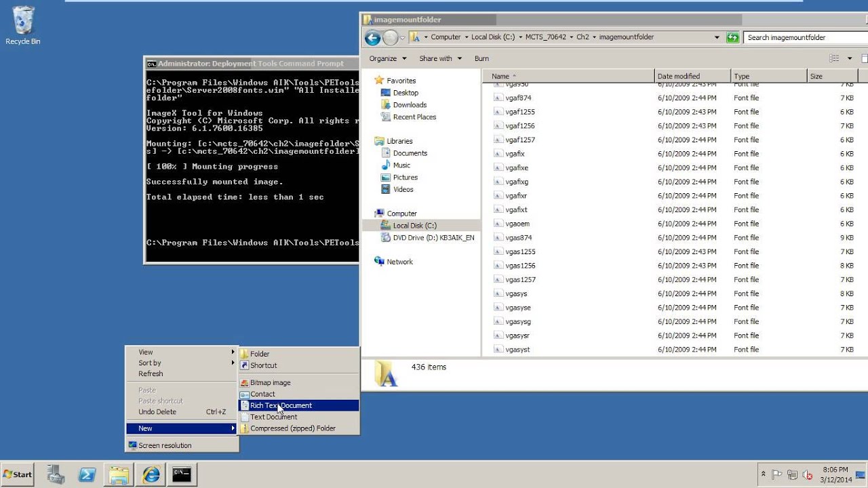Image resolution: width=868 pixels, height=488 pixels.
Task: Select Recent Places in Favorites
Action: click(x=414, y=117)
